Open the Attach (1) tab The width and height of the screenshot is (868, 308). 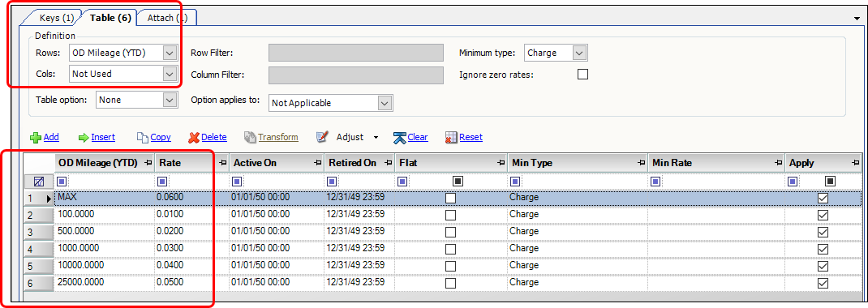(167, 18)
